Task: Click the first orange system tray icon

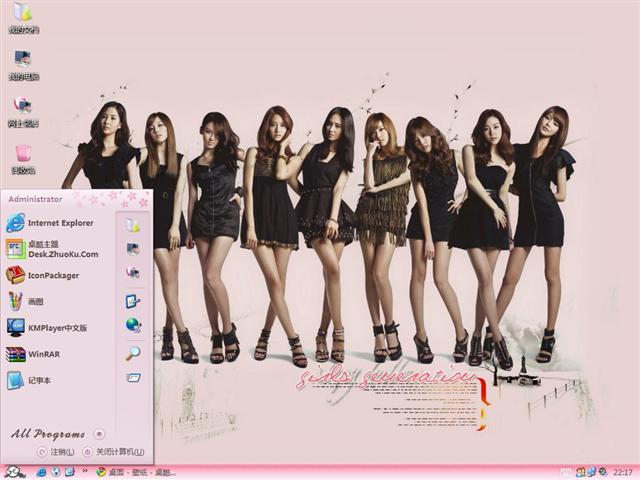Action: tap(580, 473)
